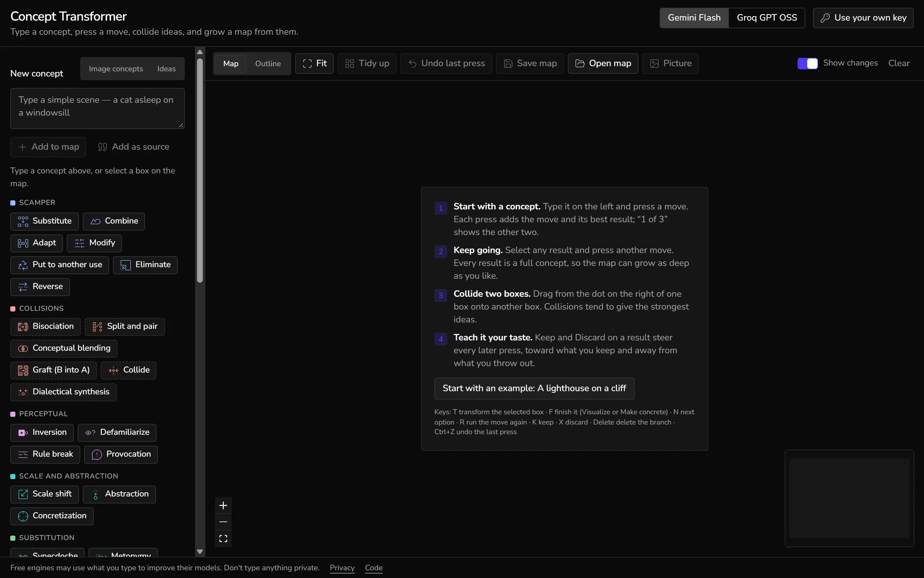924x578 pixels.
Task: Select the Adapt move
Action: point(37,243)
